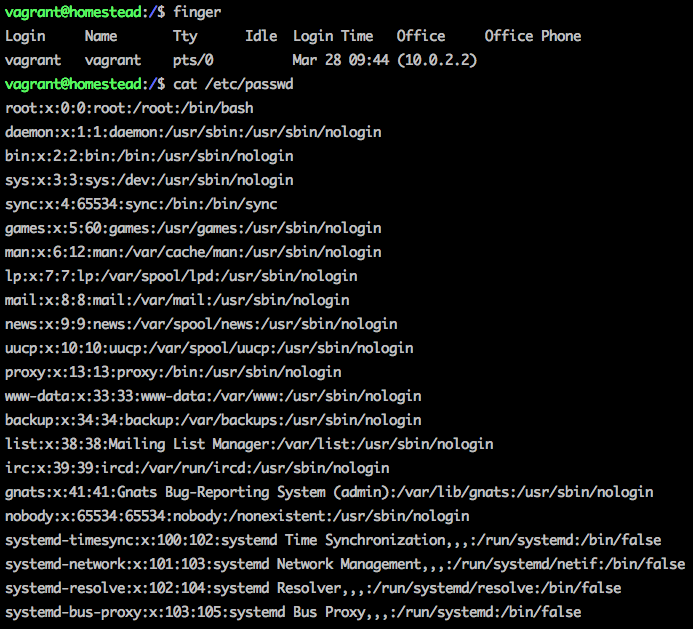Click the nobody user entry line
The width and height of the screenshot is (693, 629).
[x=237, y=516]
